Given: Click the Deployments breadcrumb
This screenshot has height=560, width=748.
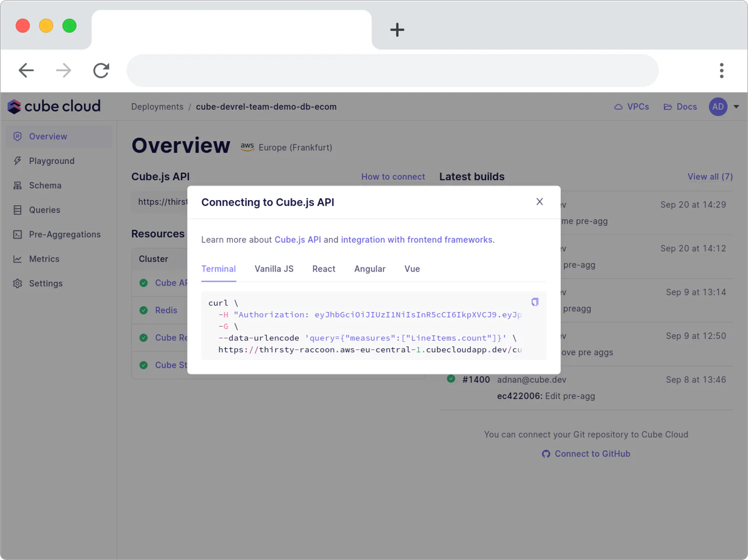Looking at the screenshot, I should [157, 107].
